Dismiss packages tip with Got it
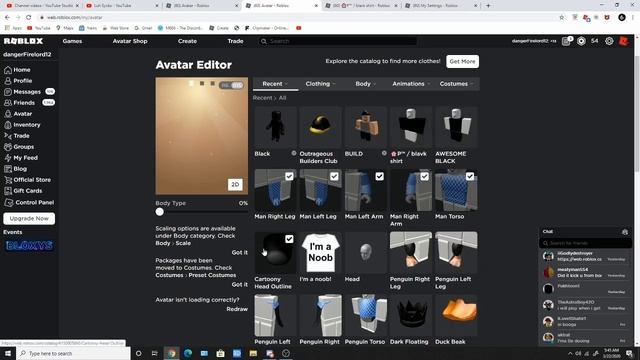This screenshot has height=360, width=640. (x=240, y=284)
